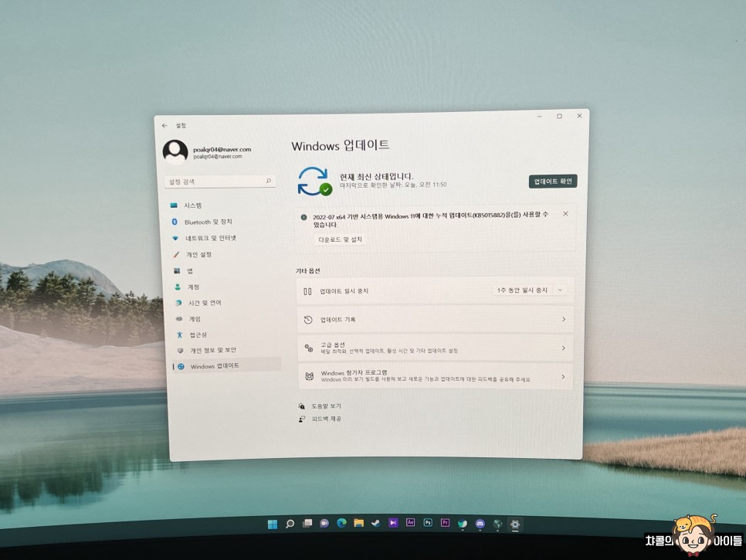
Task: Expand the pause duration dropdown arrow
Action: pyautogui.click(x=560, y=290)
